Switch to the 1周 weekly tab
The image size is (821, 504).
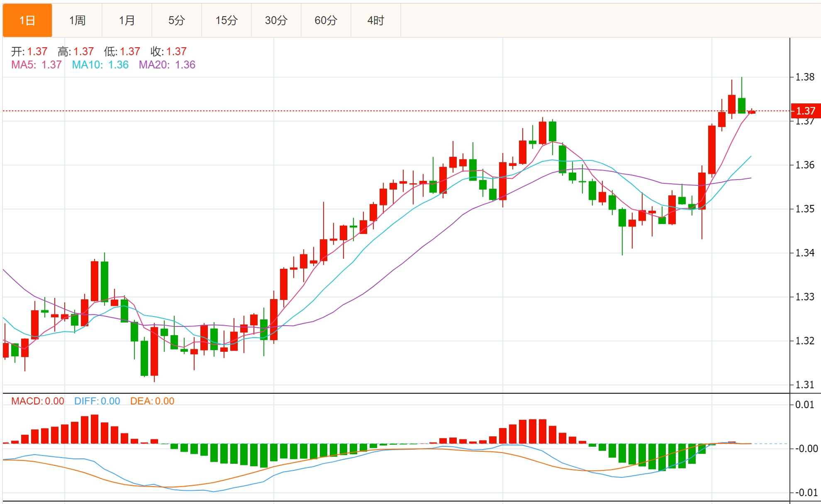77,20
